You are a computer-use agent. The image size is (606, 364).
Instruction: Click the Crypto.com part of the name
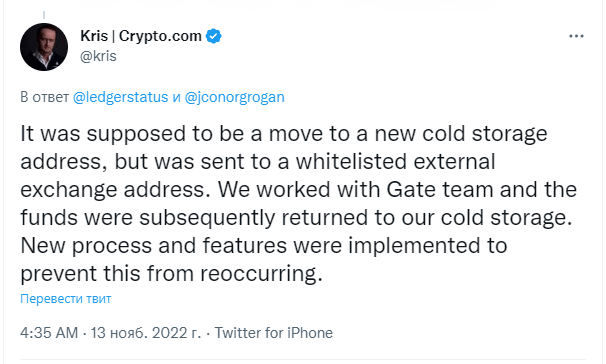tap(160, 36)
